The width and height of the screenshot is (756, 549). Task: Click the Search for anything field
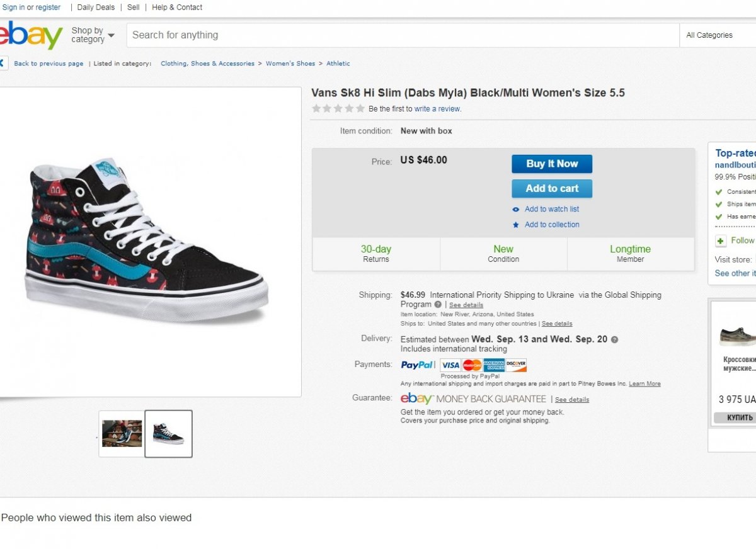pyautogui.click(x=403, y=35)
